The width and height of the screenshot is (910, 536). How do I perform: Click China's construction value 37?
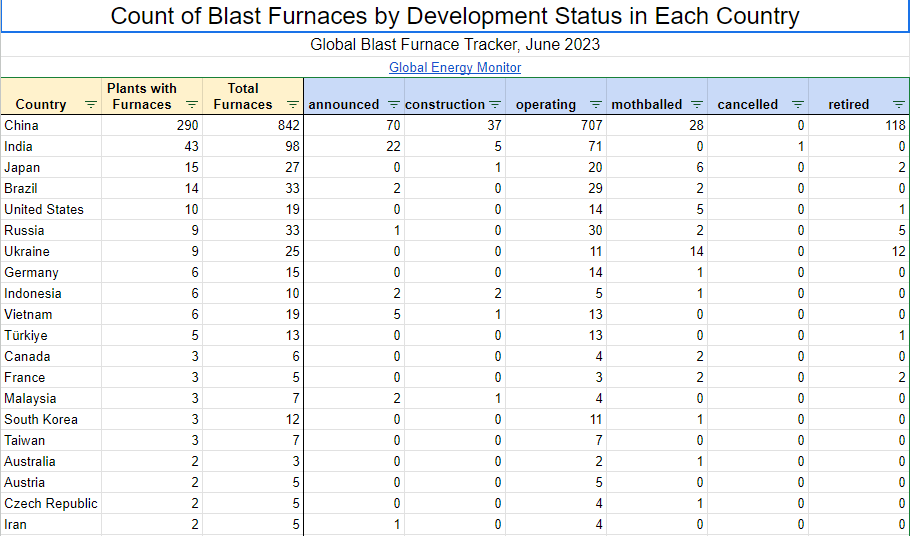pos(494,125)
